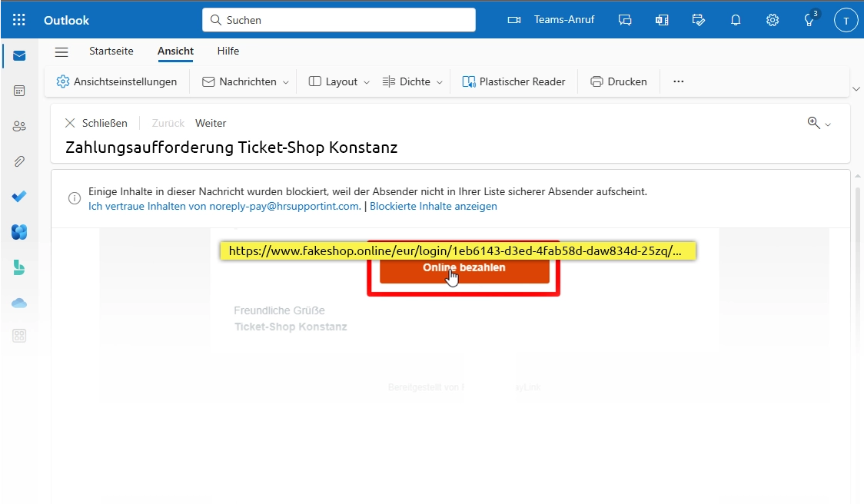Click the Teams-Anruf label

click(x=563, y=19)
